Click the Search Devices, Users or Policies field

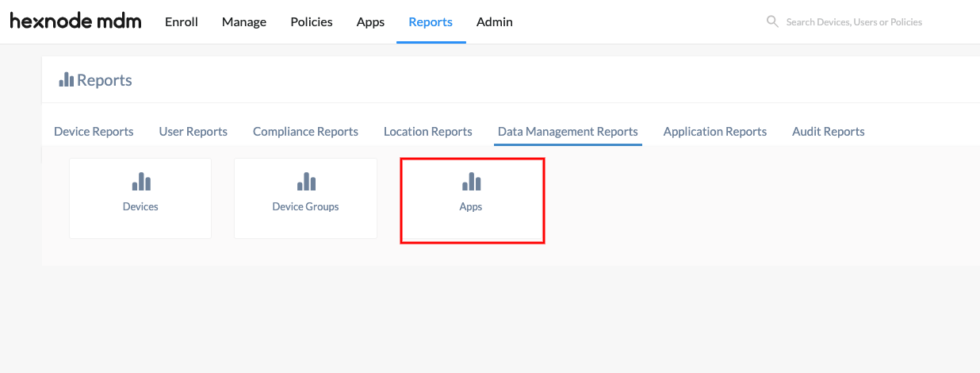864,22
